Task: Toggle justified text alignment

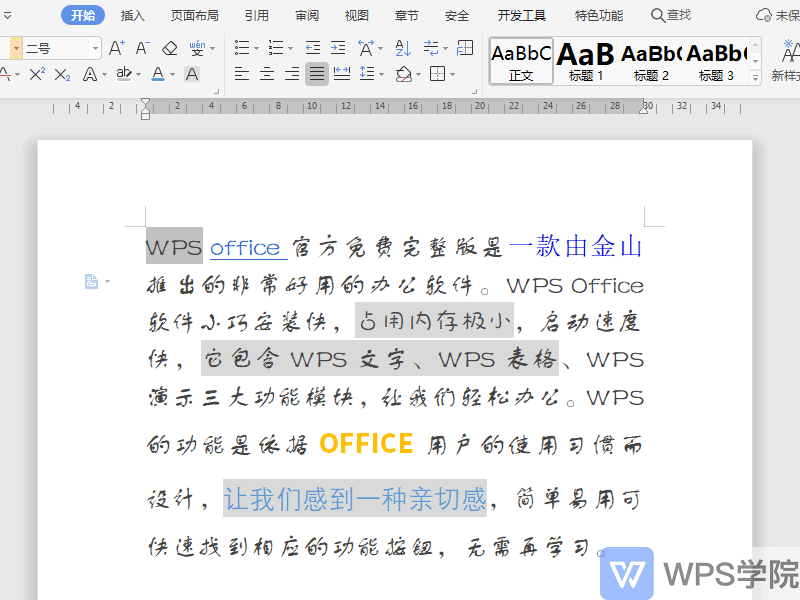Action: point(317,74)
